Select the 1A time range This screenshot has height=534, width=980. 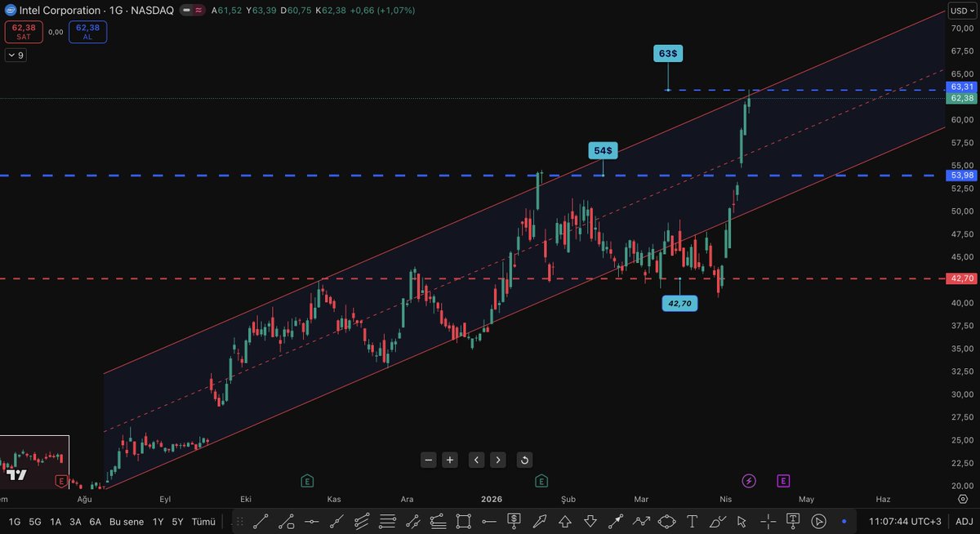[56, 521]
